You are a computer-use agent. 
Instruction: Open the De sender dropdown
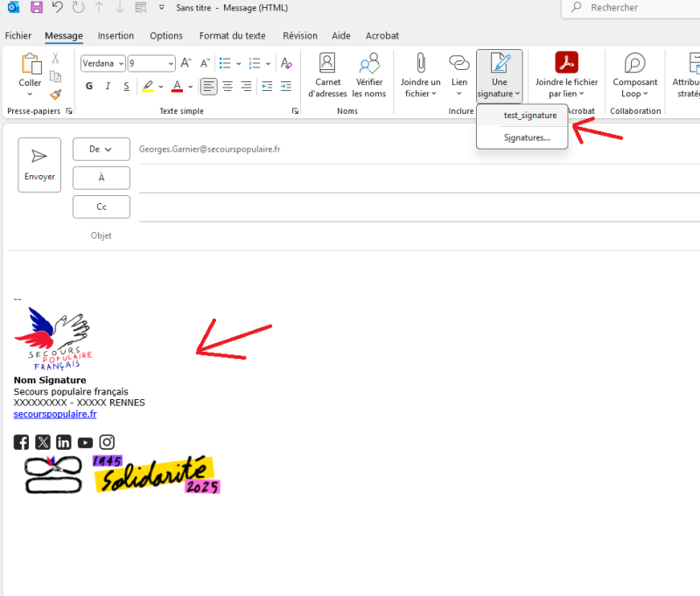(101, 150)
